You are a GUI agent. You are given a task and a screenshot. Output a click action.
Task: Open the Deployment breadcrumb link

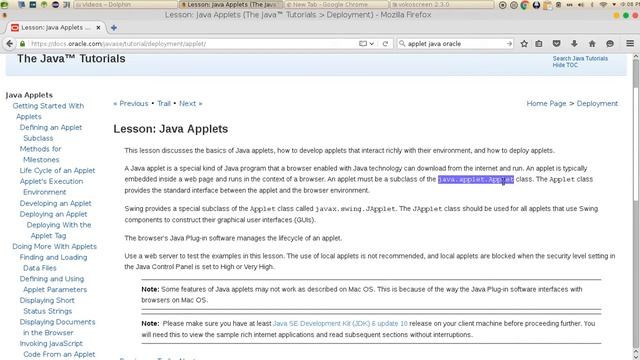point(597,104)
